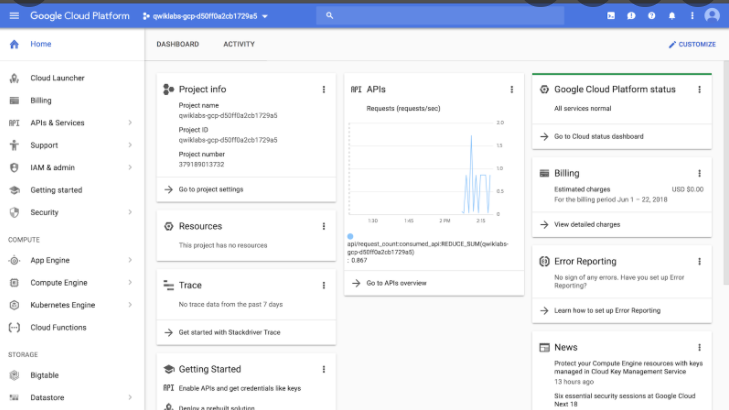Open Google Cloud Platform status card menu

699,89
